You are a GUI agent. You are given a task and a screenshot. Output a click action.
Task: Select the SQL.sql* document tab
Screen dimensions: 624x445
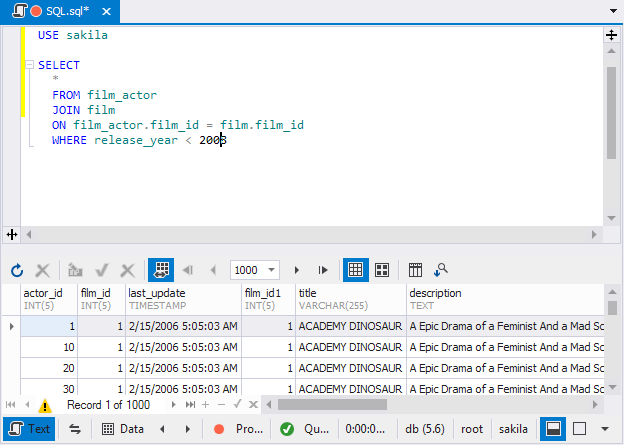click(60, 12)
